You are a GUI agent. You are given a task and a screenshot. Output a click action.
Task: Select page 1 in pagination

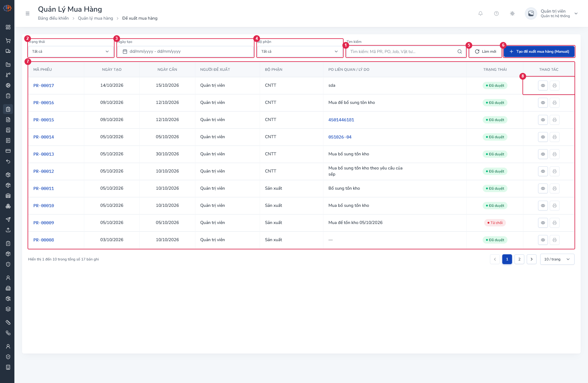tap(507, 259)
